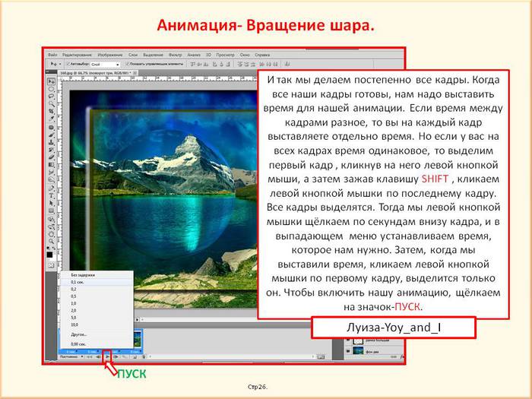The width and height of the screenshot is (532, 399).
Task: Select the Spot Healing Brush tool
Action: click(x=51, y=126)
